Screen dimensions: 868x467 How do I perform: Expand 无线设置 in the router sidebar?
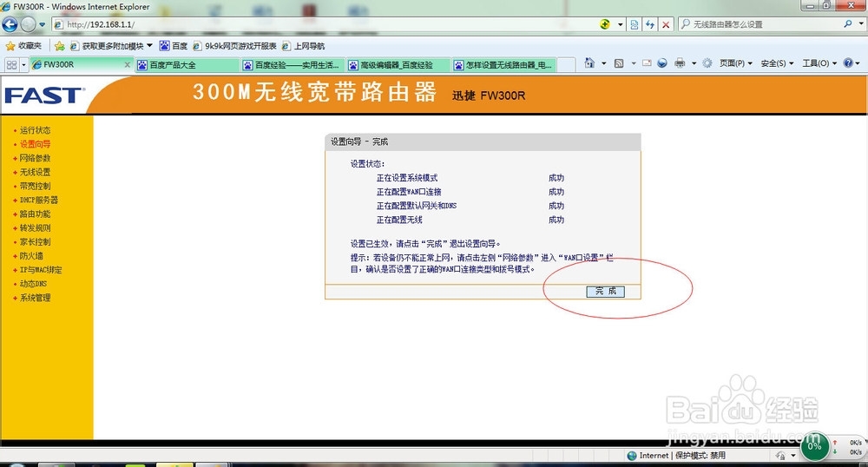pos(35,172)
